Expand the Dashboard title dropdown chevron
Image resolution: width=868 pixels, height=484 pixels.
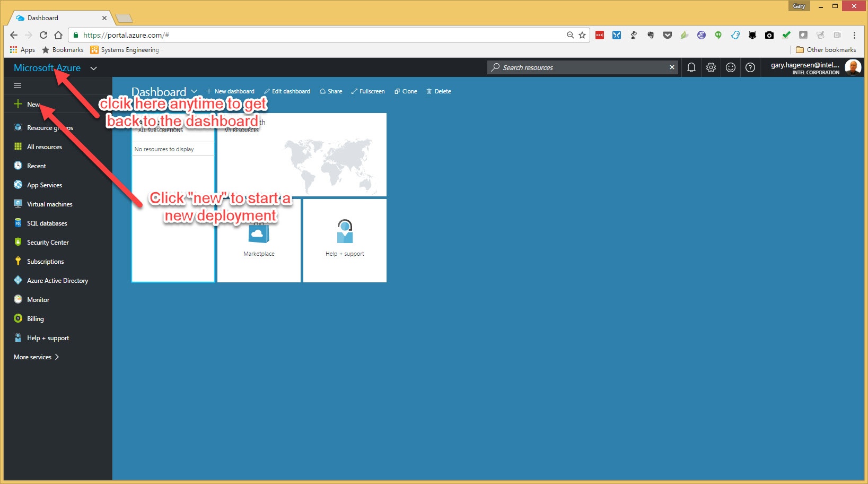(194, 91)
